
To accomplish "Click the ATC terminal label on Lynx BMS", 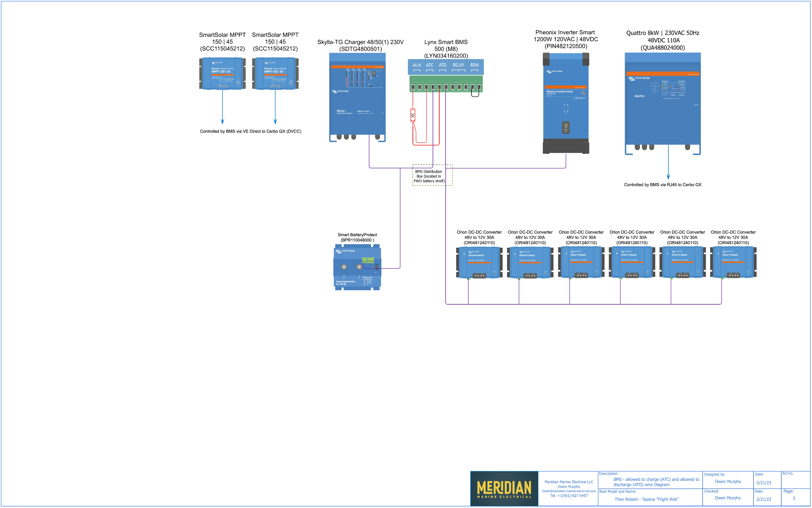I will click(x=430, y=65).
